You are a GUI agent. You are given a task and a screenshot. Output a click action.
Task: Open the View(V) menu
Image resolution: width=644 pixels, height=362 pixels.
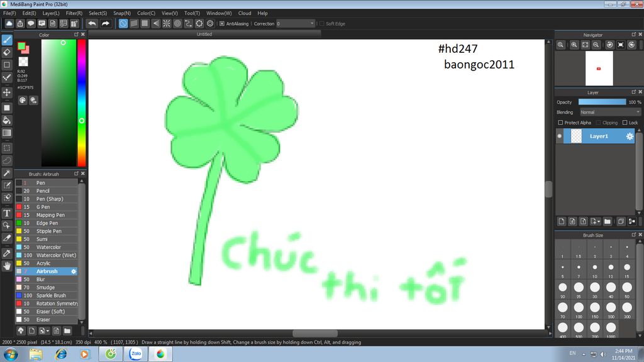[x=170, y=13]
